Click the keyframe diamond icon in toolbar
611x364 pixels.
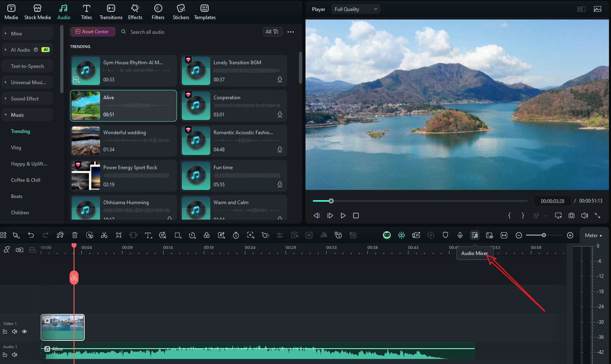(265, 235)
